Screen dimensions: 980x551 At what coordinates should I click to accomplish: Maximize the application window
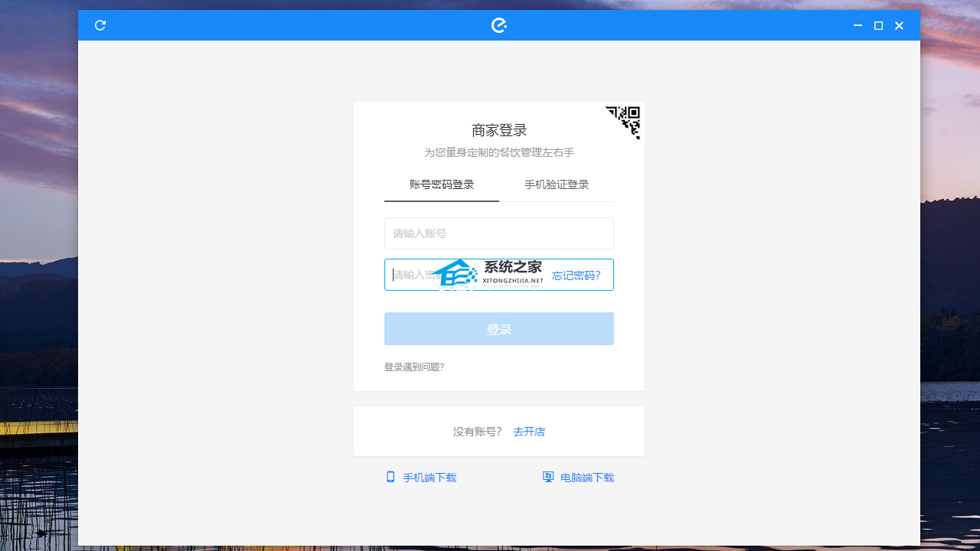click(878, 25)
